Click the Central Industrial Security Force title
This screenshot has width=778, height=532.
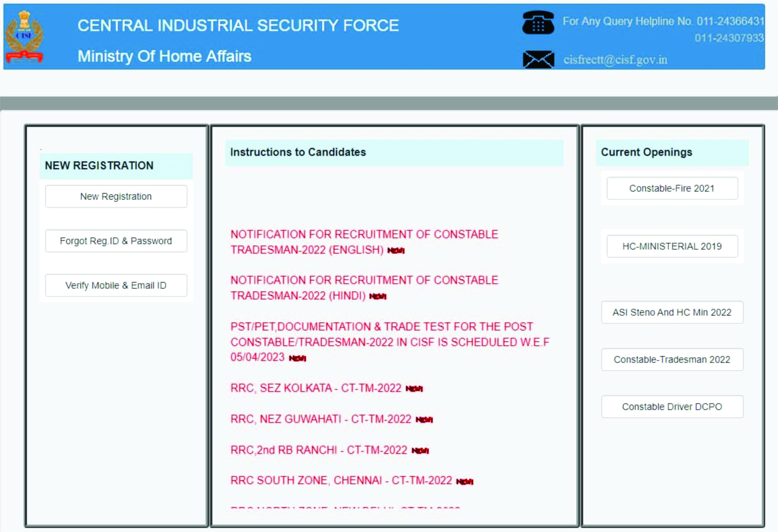tap(238, 26)
